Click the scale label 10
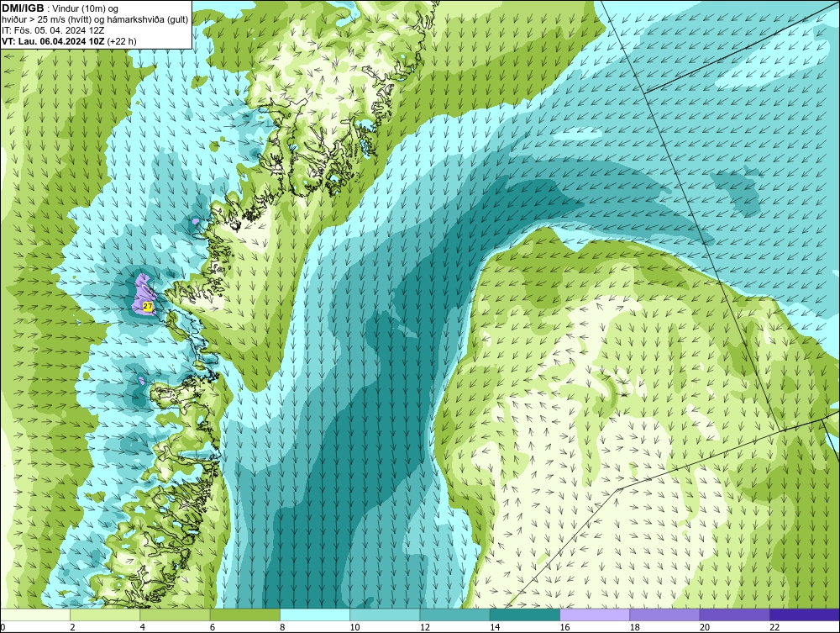The image size is (840, 633). [x=354, y=628]
